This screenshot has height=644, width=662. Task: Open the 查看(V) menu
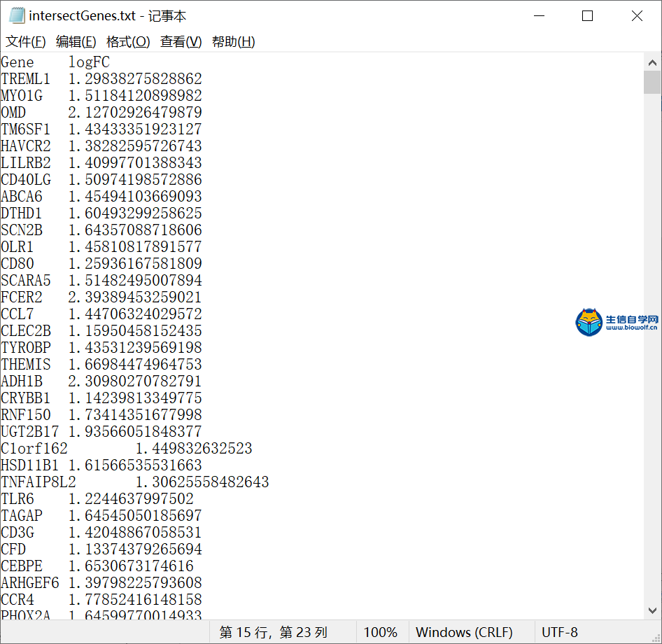pos(181,42)
